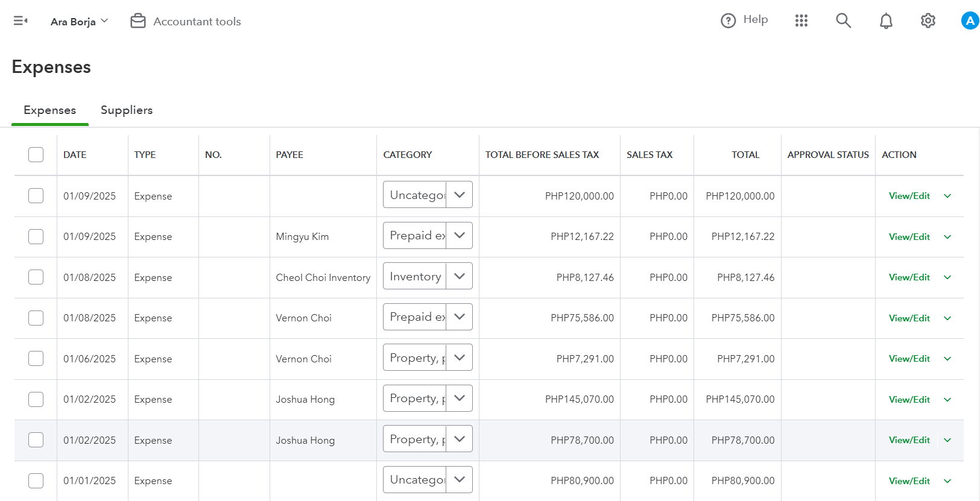
Task: Select the Cheol Choi Inventory row checkbox
Action: point(36,277)
